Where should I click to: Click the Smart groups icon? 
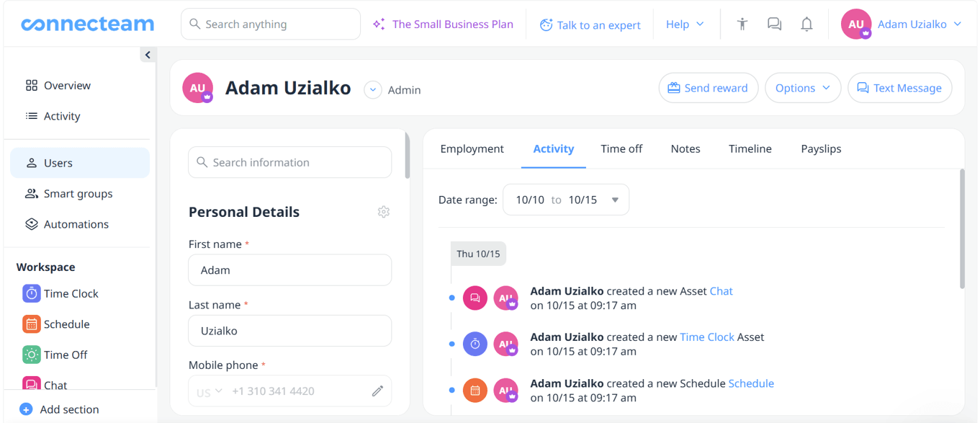point(31,194)
